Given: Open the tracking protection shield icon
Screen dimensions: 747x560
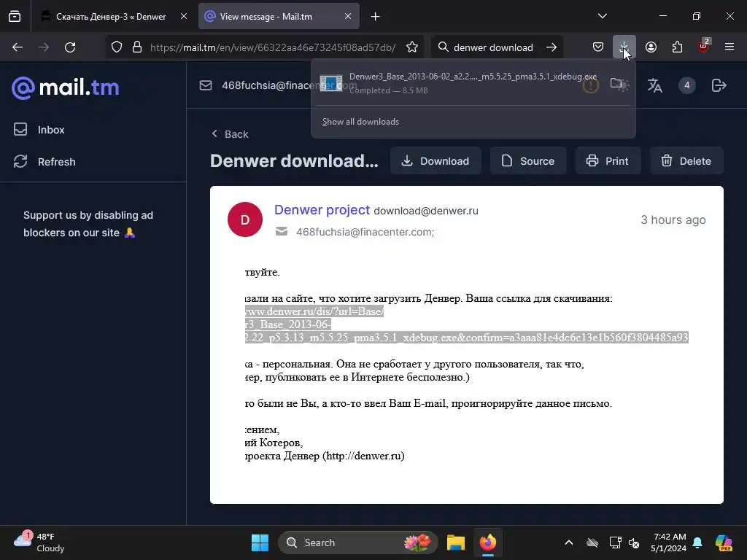Looking at the screenshot, I should point(117,47).
